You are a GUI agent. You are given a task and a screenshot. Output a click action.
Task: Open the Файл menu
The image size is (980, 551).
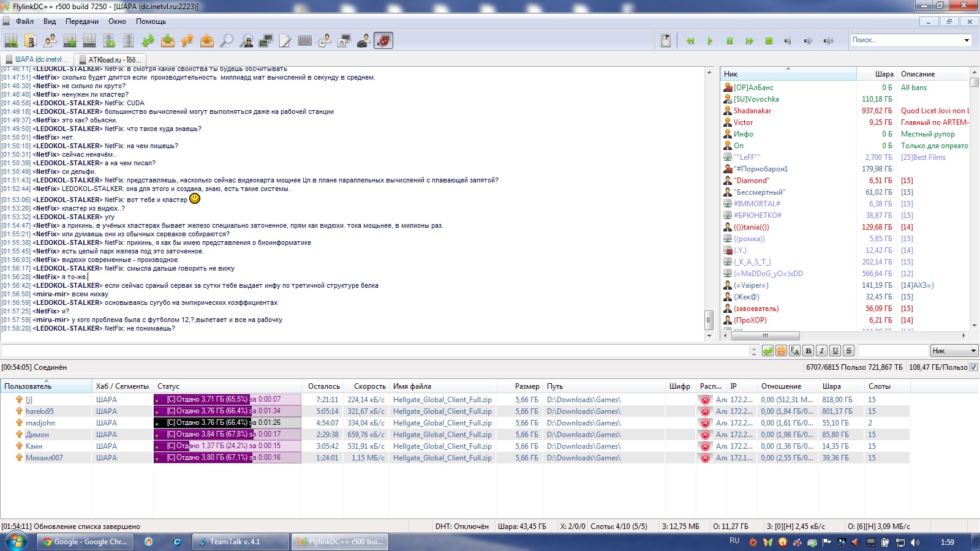pyautogui.click(x=24, y=21)
